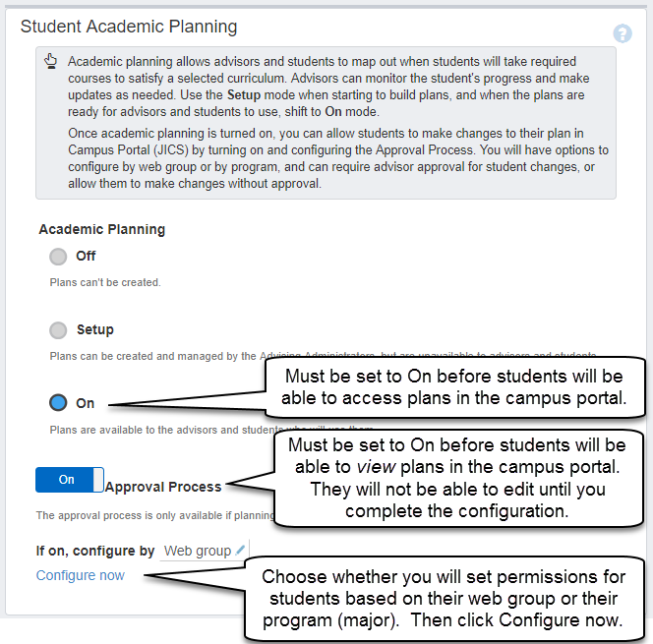Select the Setup radio button

coord(58,330)
